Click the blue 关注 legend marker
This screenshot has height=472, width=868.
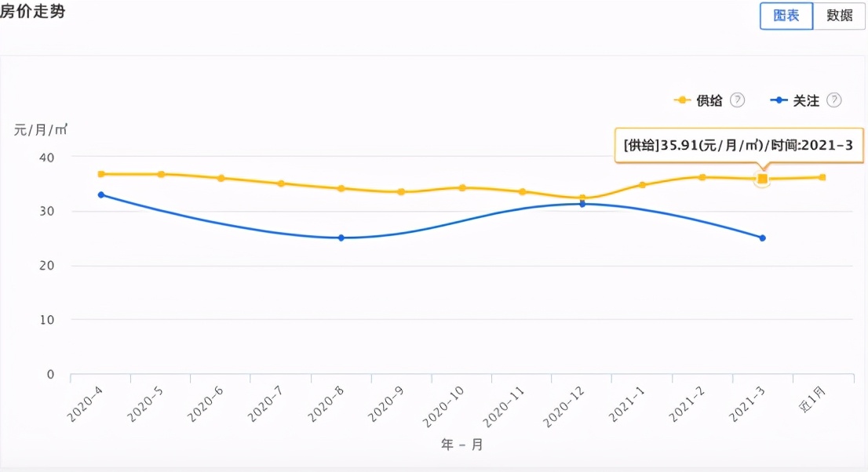pyautogui.click(x=780, y=100)
